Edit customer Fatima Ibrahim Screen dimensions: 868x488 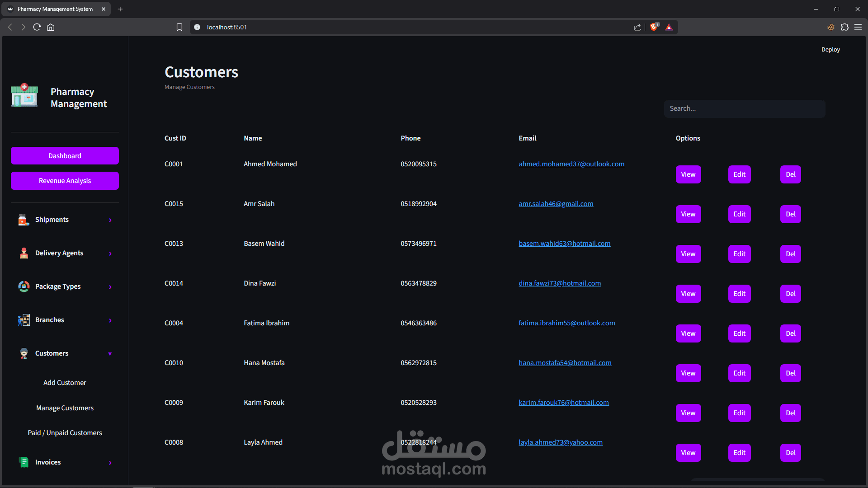(740, 333)
